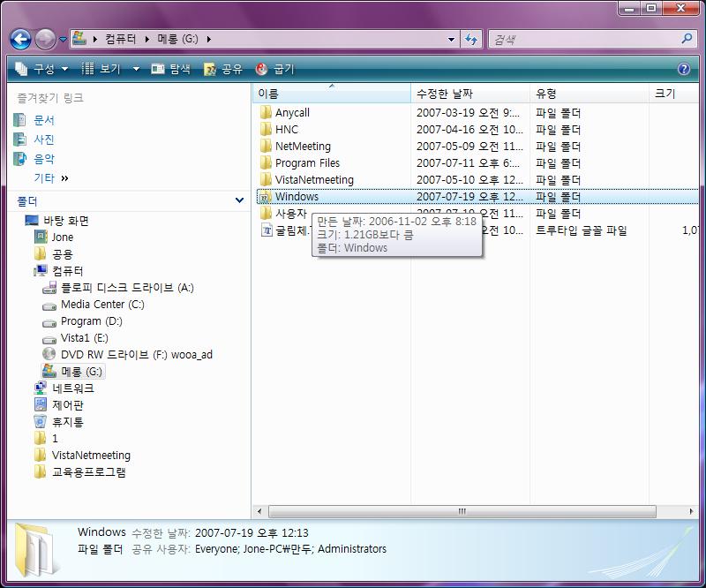Screen dimensions: 706x588
Task: Click Vista1 (E:) drive icon
Action: pyautogui.click(x=49, y=339)
